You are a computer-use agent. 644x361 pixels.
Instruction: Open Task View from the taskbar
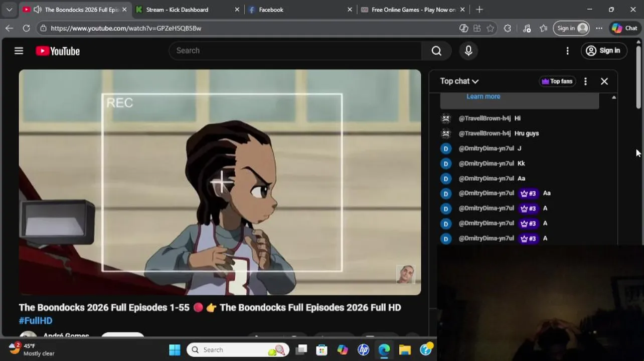(301, 350)
